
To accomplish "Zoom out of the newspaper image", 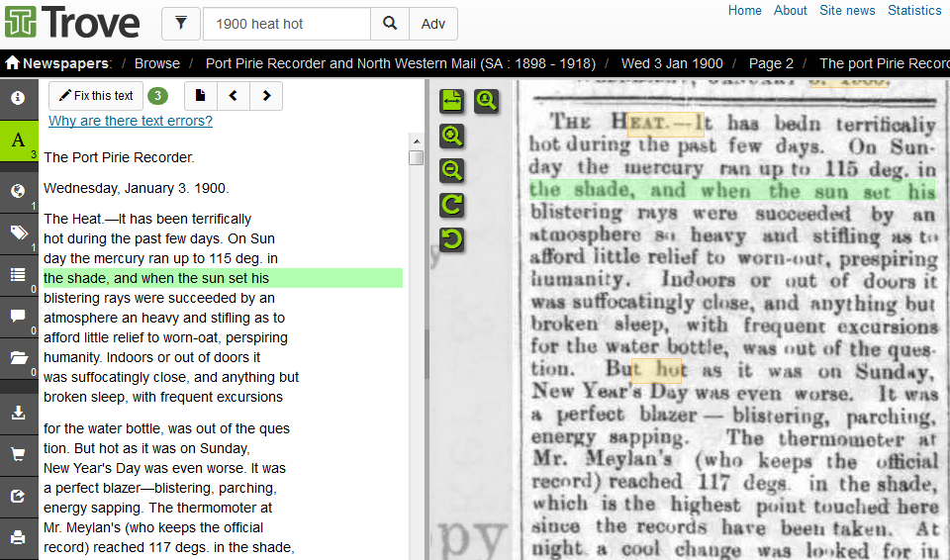I will pos(451,171).
